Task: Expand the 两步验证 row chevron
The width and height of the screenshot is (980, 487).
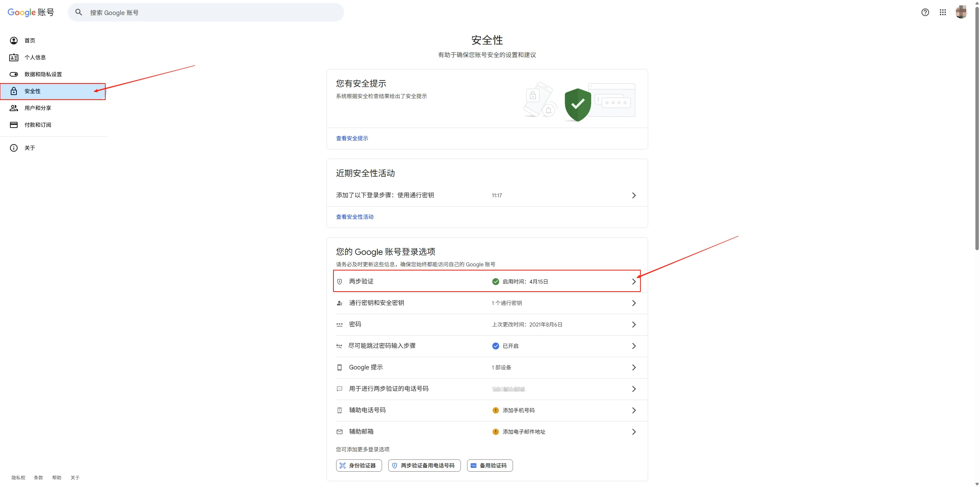Action: click(634, 282)
